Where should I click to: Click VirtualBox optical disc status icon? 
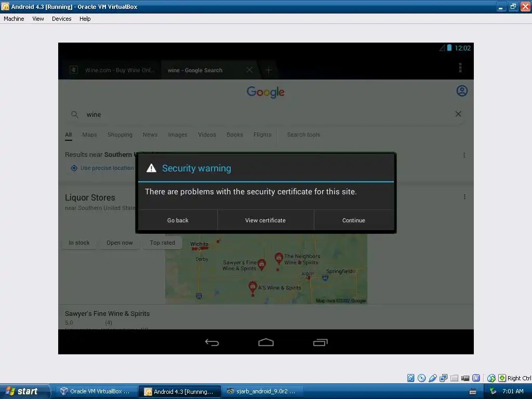click(x=421, y=378)
